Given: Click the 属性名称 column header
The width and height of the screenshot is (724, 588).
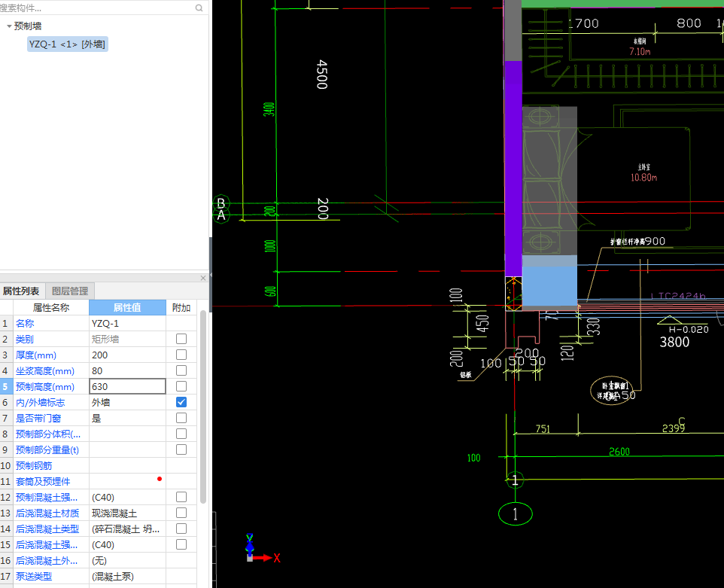Looking at the screenshot, I should (50, 308).
